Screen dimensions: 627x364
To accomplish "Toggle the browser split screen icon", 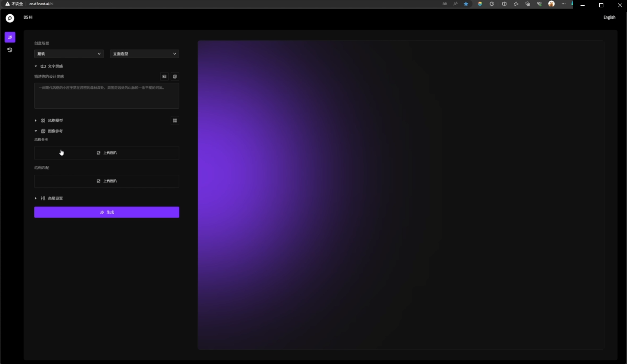I will pos(504,4).
